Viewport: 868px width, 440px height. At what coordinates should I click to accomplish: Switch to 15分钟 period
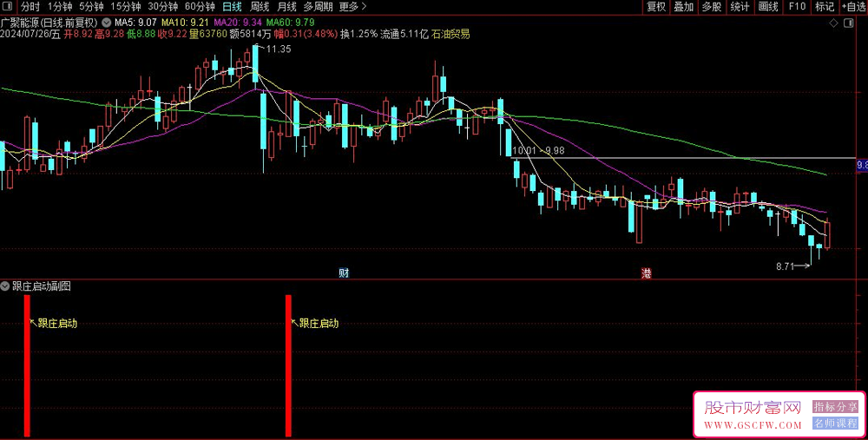126,7
